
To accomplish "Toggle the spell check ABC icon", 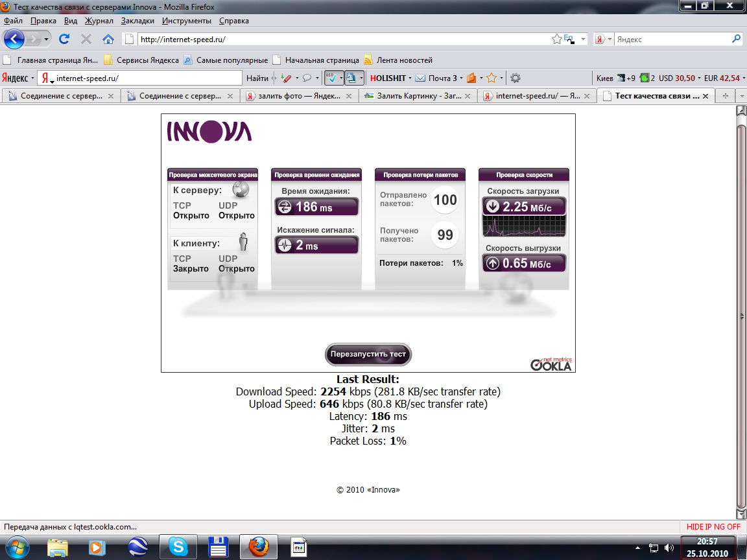I will [331, 78].
